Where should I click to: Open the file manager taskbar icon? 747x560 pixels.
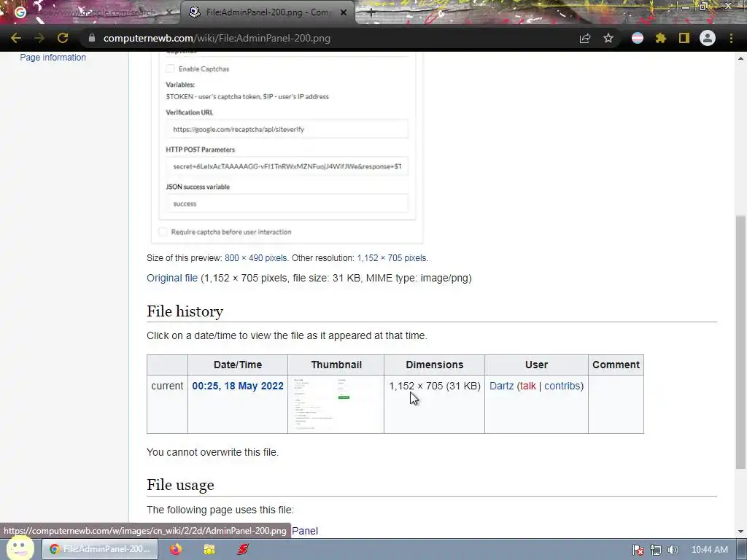point(209,549)
